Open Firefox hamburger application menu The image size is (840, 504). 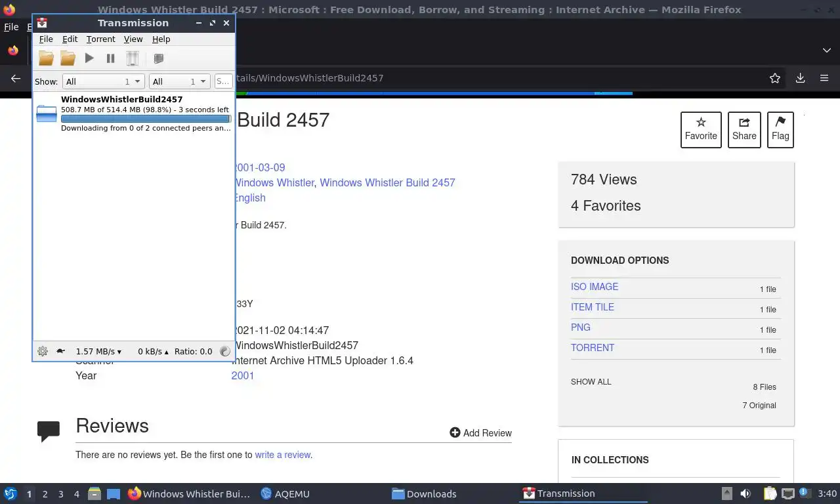click(824, 78)
